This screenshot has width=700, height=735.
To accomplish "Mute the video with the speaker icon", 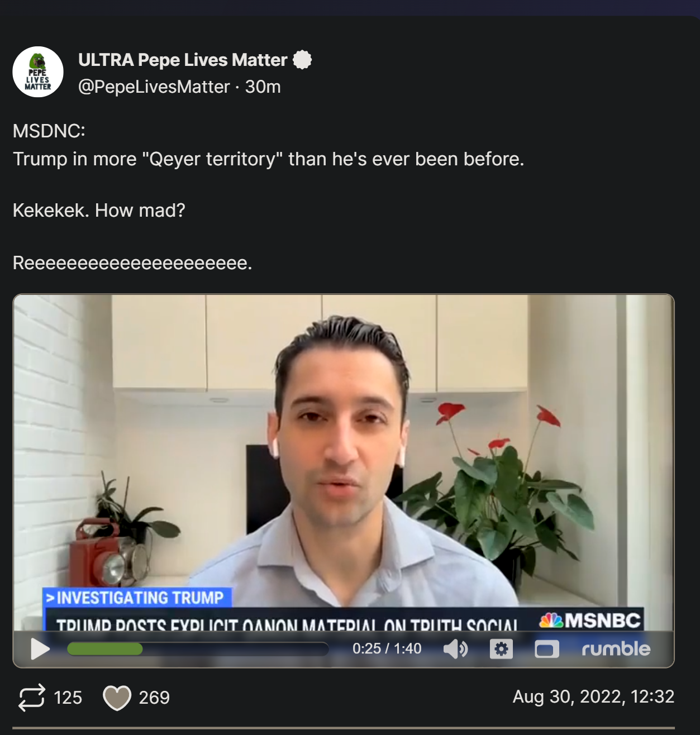I will tap(455, 649).
